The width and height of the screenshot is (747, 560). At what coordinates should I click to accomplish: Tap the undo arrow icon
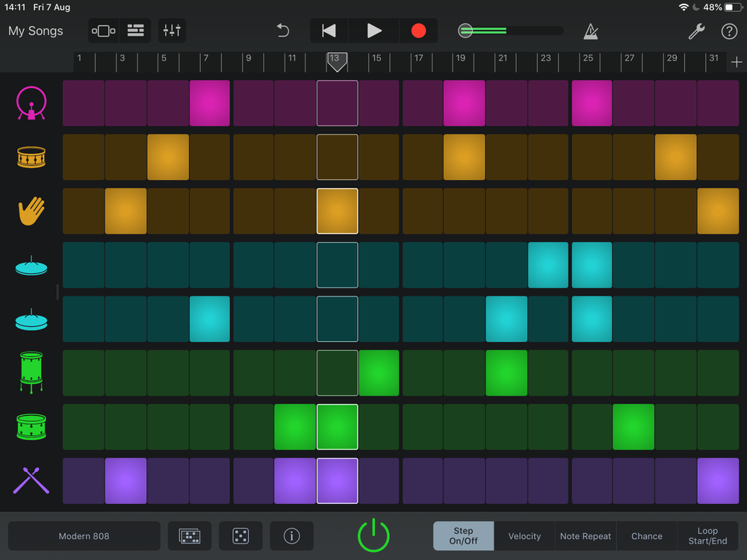[x=282, y=31]
